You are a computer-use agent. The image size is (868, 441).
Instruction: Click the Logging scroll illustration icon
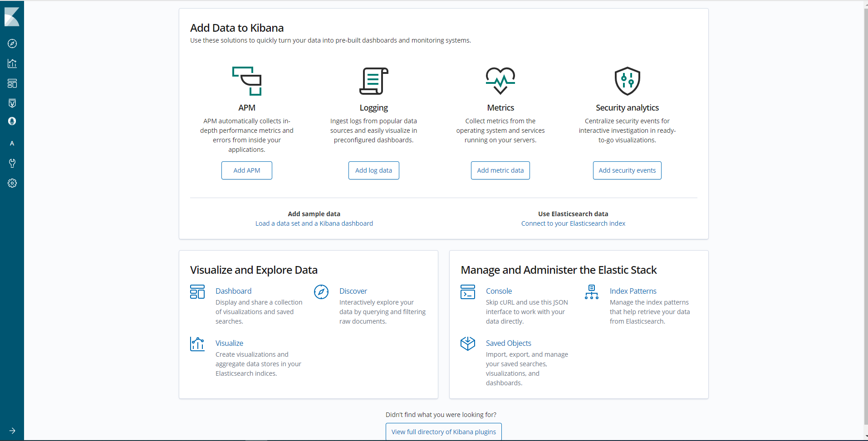pyautogui.click(x=374, y=81)
